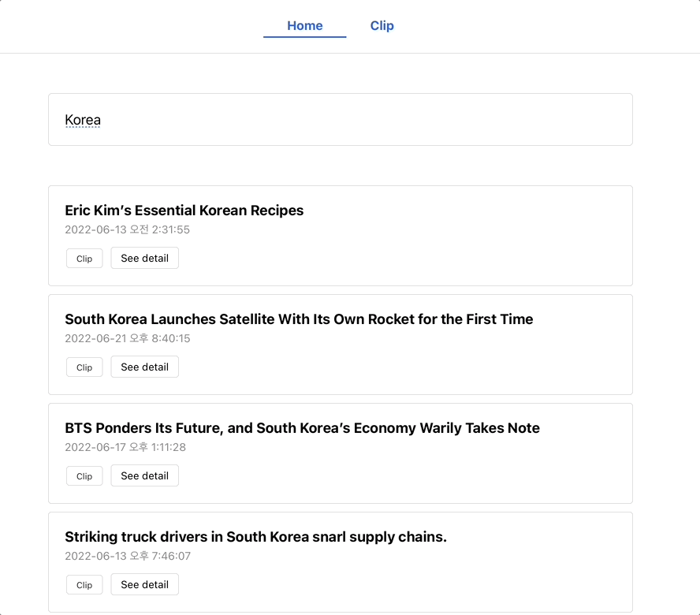Click the truck drivers article card
Screen dimensions: 700x615
tap(473, 562)
